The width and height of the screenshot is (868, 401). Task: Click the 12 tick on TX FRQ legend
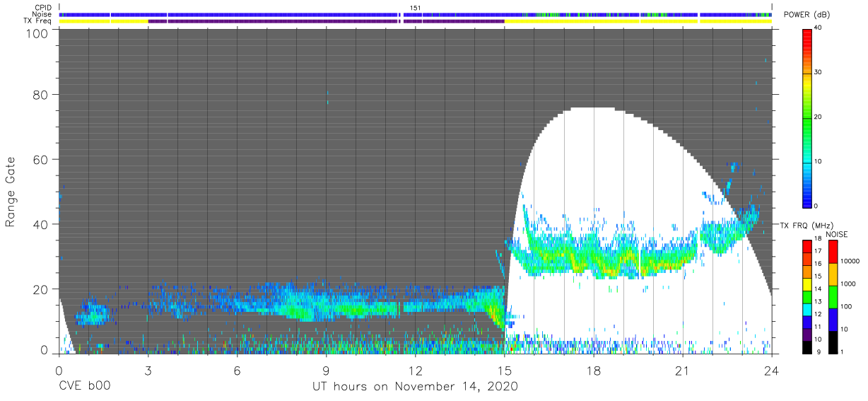pyautogui.click(x=818, y=315)
